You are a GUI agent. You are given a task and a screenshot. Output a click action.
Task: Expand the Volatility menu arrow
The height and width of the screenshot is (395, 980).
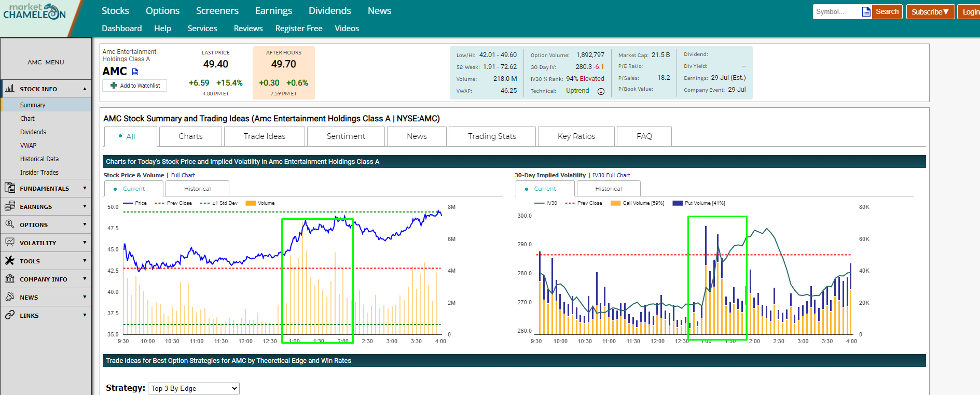pos(85,243)
